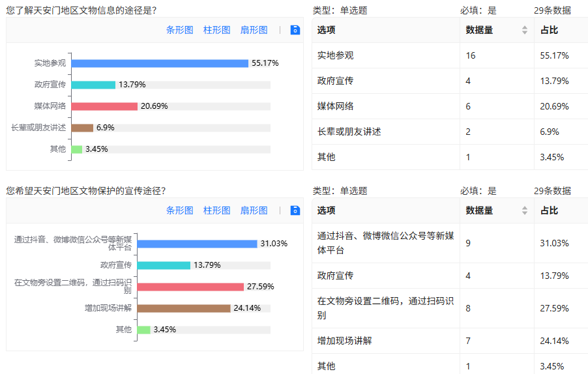Click the save icon in the second chart
This screenshot has width=588, height=374.
point(295,210)
